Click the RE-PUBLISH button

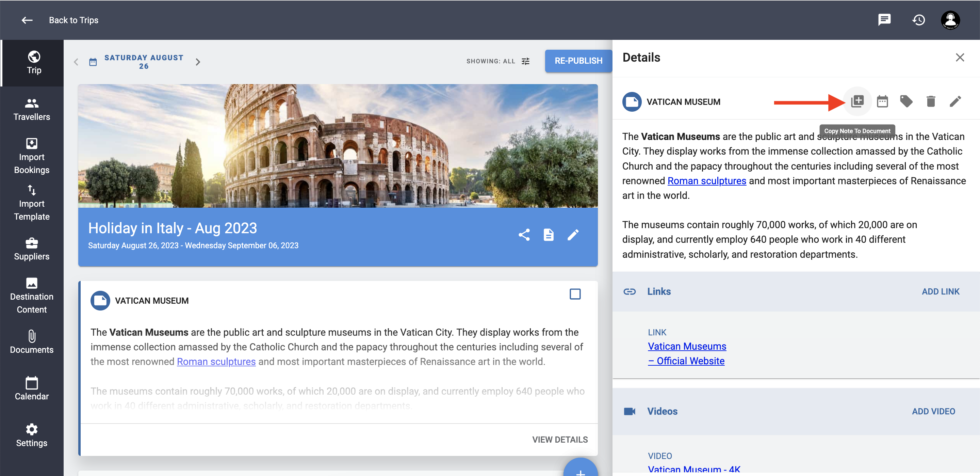[578, 61]
